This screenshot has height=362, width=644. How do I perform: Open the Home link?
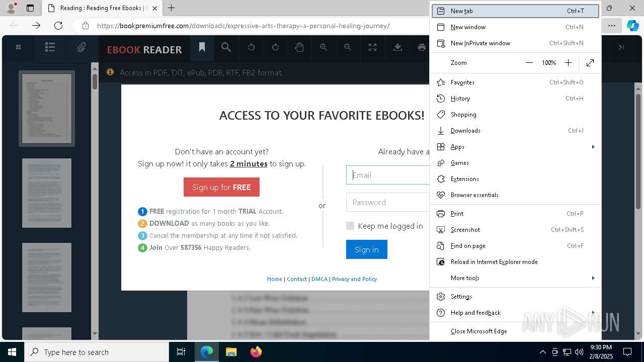(x=274, y=279)
